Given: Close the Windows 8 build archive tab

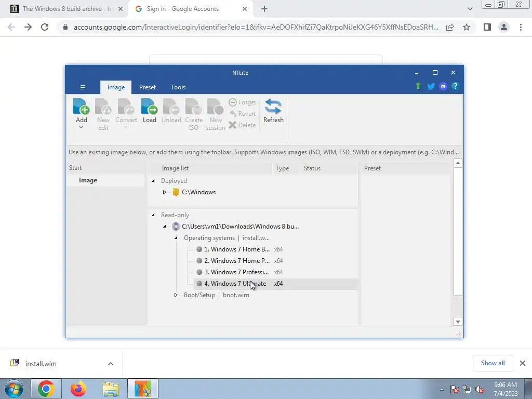Looking at the screenshot, I should coord(121,9).
